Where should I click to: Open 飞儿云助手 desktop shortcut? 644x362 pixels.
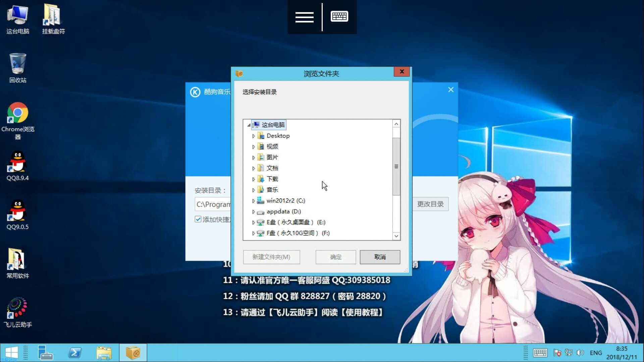tap(18, 312)
